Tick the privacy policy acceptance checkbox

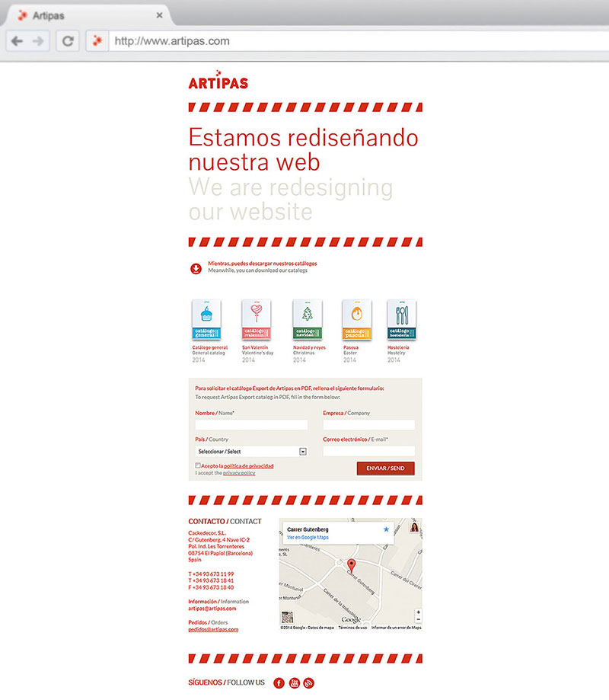coord(198,465)
